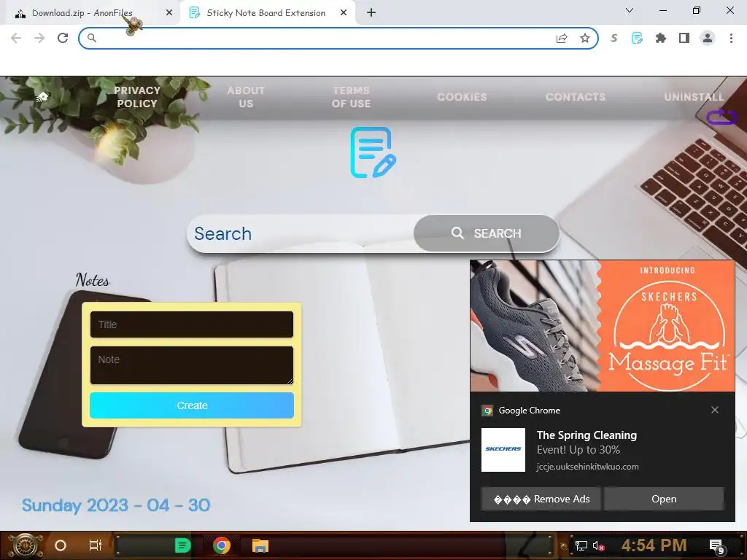
Task: Click the jccje.uuksehinkitwkuo.com source text
Action: coord(587,467)
